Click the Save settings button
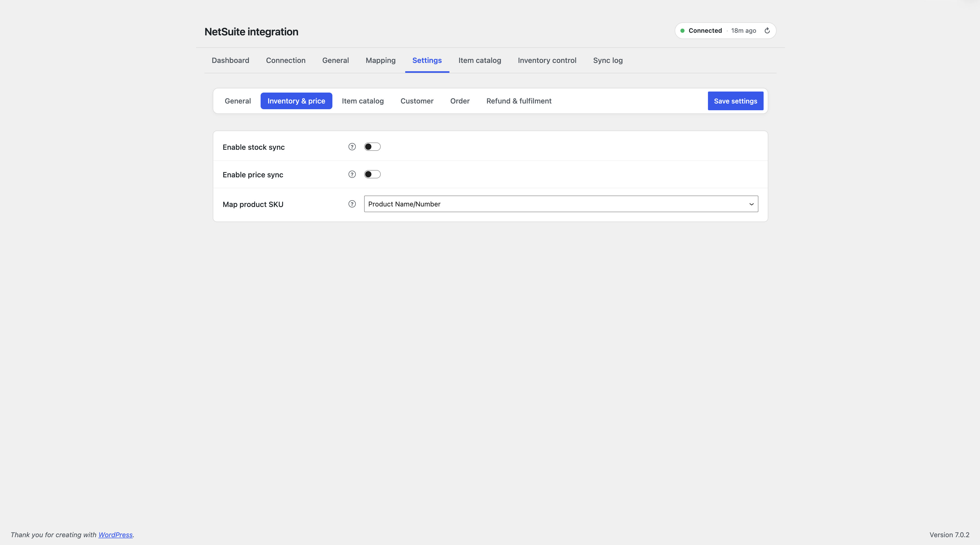This screenshot has width=980, height=545. pyautogui.click(x=735, y=101)
